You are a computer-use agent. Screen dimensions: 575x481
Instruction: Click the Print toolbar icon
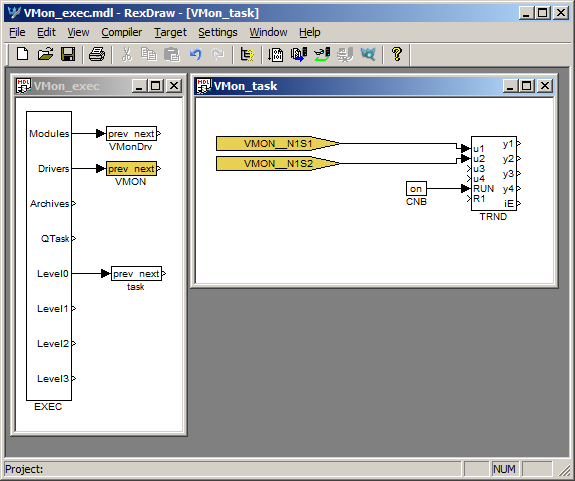97,54
